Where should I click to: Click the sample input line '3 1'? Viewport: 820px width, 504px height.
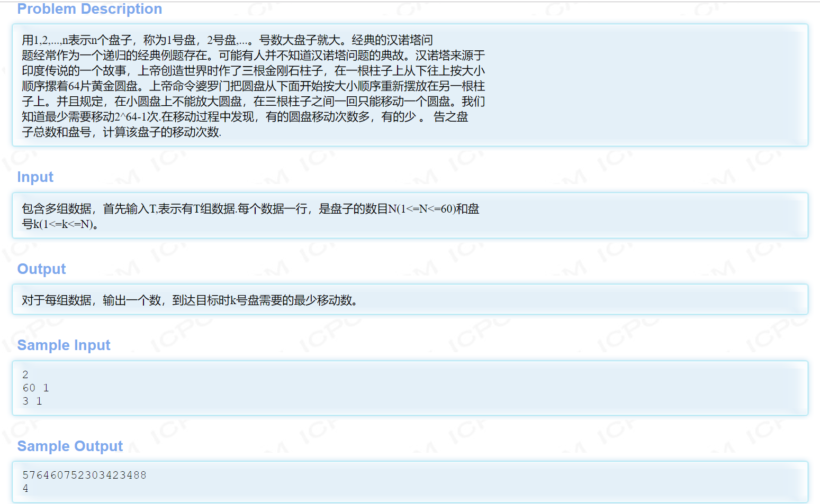click(32, 401)
